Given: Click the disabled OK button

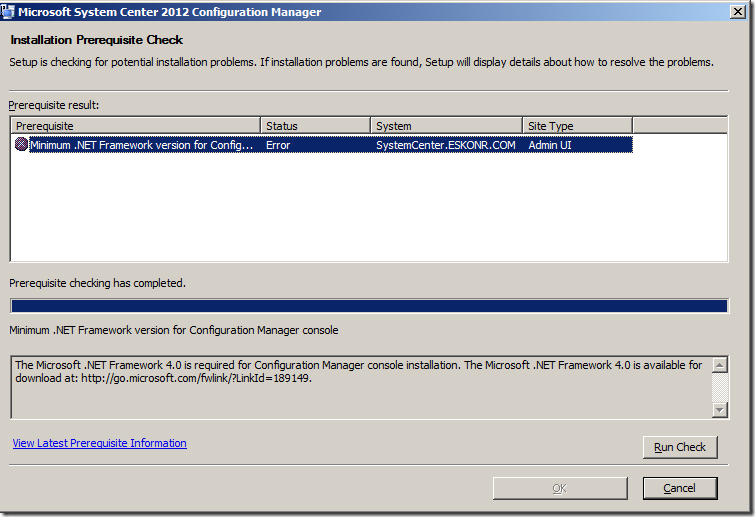Looking at the screenshot, I should [560, 488].
